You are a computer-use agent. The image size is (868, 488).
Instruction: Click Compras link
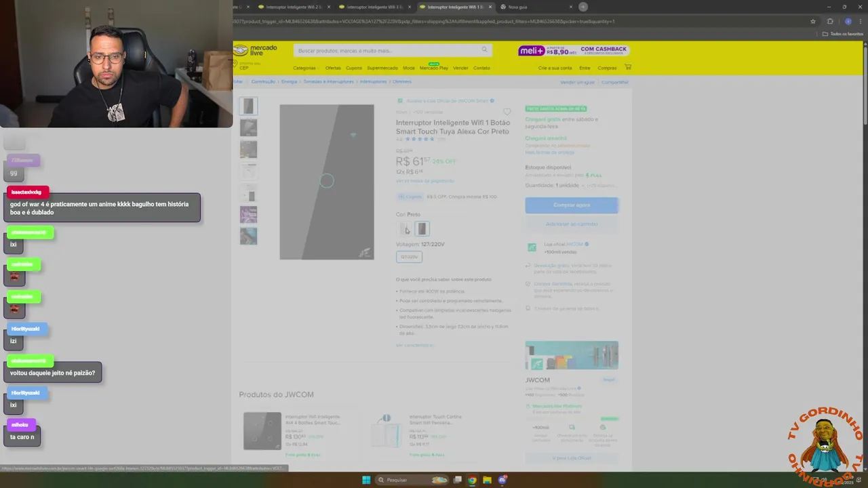point(607,68)
